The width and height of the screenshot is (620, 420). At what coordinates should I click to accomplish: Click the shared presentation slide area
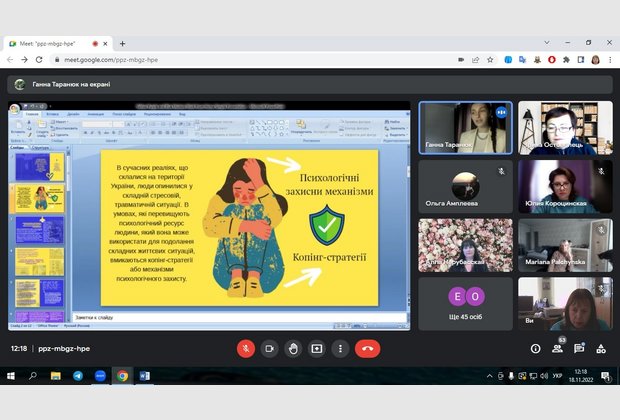click(x=239, y=227)
